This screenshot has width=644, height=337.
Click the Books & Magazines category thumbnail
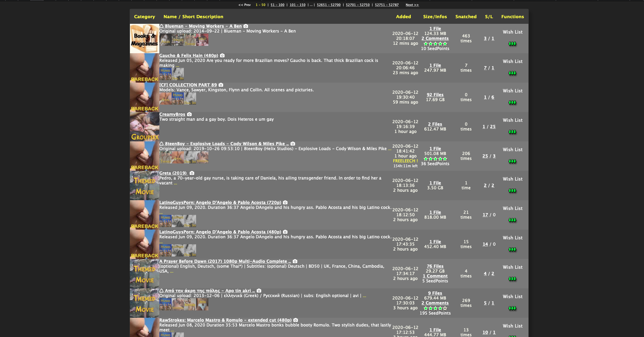point(144,38)
